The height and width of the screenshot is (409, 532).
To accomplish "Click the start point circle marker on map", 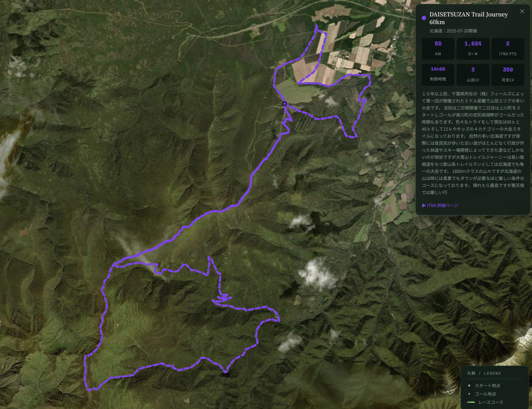I will pos(285,104).
